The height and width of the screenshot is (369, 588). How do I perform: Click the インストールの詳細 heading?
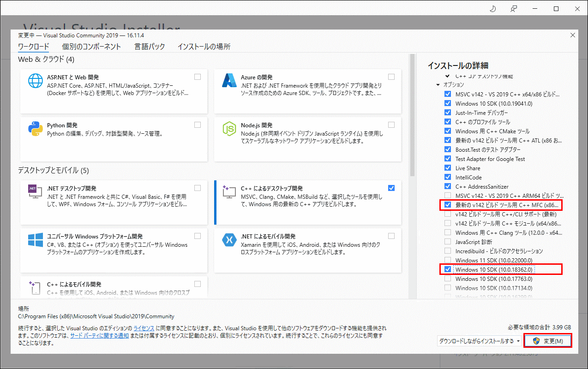458,65
